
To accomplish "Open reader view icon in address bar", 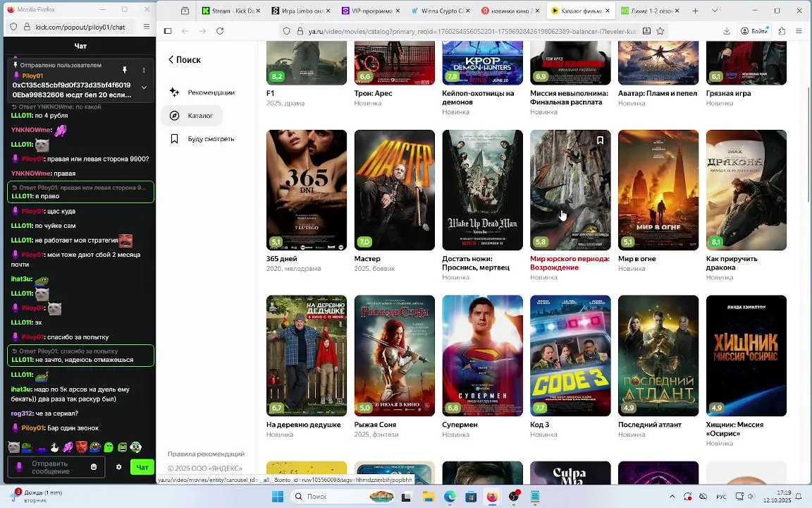I will pyautogui.click(x=646, y=31).
